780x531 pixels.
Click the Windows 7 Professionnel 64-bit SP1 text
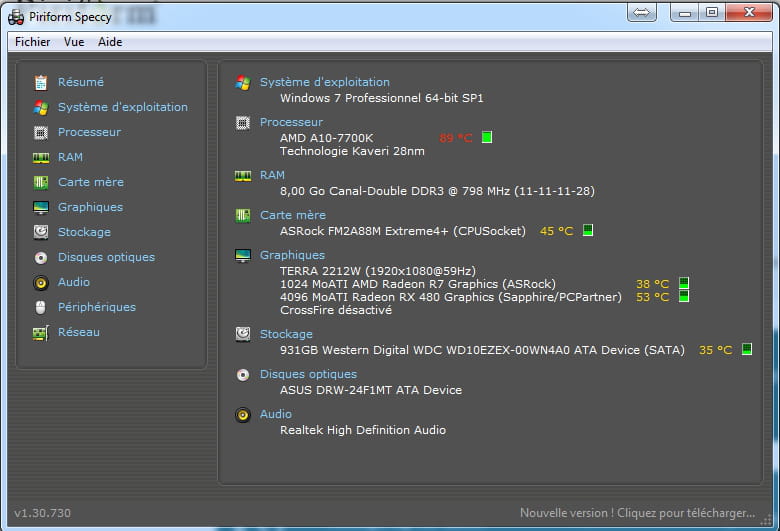coord(382,98)
